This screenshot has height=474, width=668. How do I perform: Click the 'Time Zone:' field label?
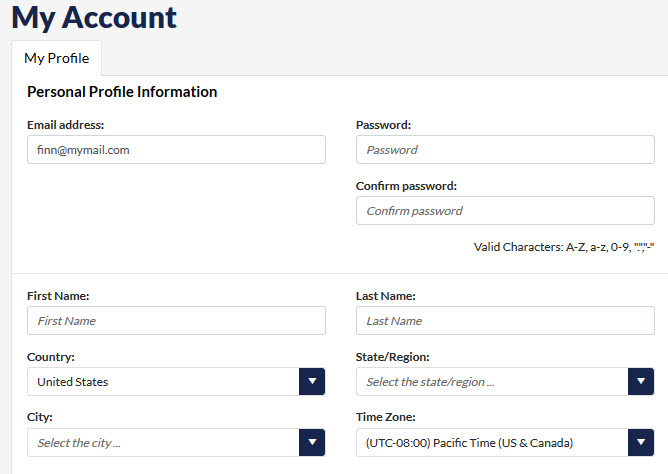[x=386, y=418]
